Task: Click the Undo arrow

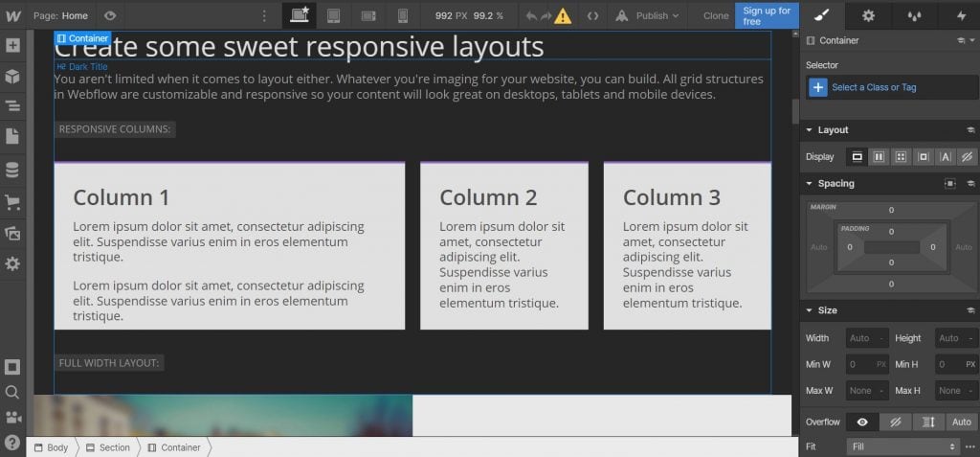Action: click(x=532, y=15)
